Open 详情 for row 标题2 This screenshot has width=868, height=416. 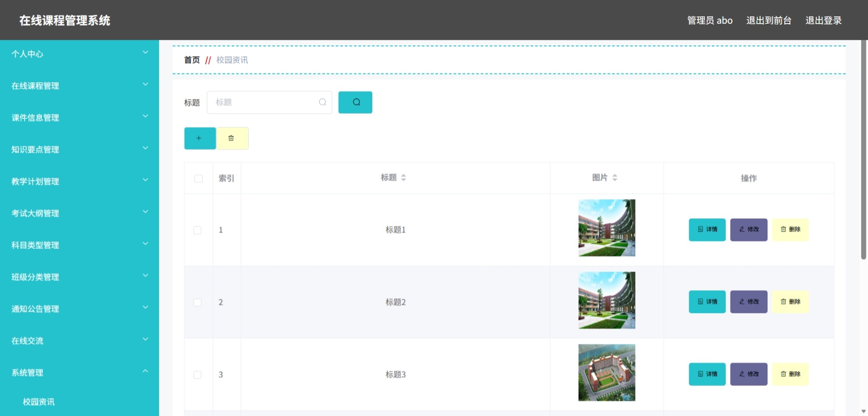(707, 302)
